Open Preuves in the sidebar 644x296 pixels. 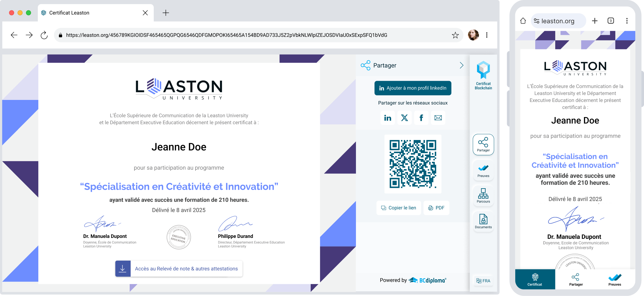483,170
